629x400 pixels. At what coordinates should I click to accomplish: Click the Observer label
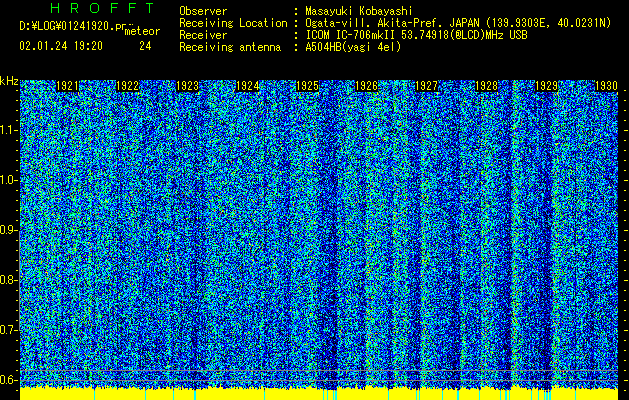(x=203, y=11)
